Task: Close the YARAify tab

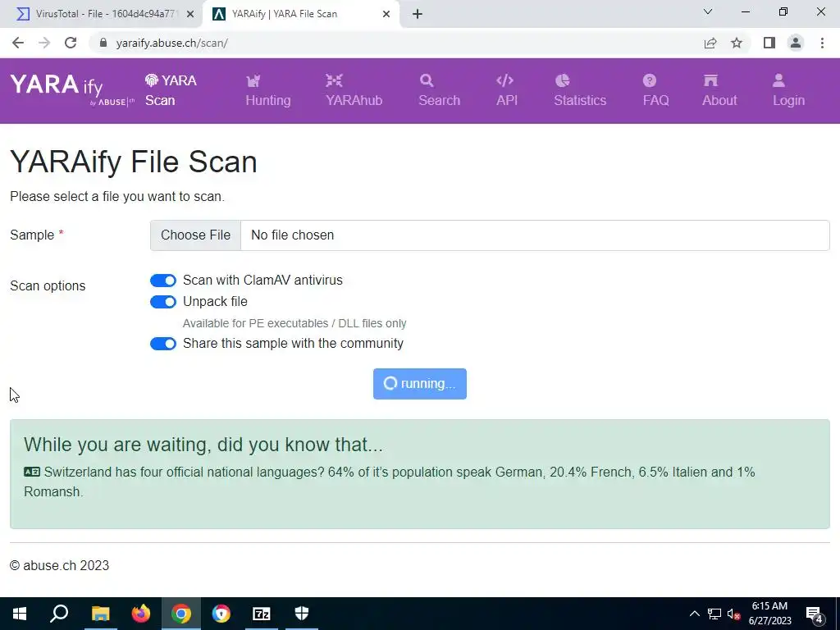Action: coord(386,14)
